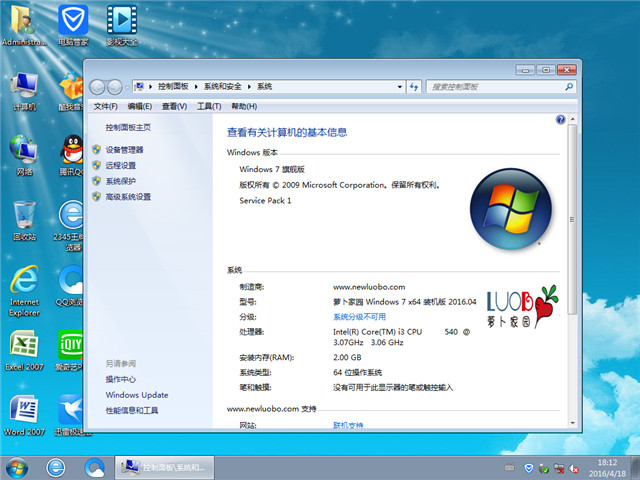Click the Service Pack 1 text

[x=265, y=200]
